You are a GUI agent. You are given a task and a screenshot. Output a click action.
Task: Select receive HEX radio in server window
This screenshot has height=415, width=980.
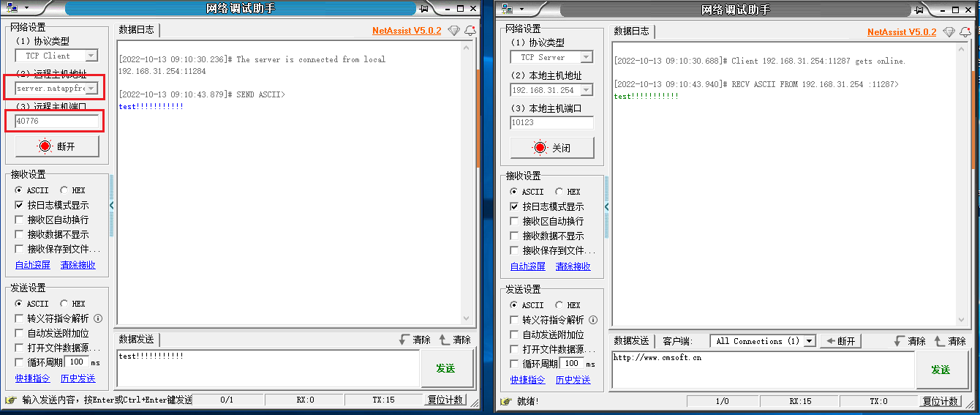click(x=559, y=192)
